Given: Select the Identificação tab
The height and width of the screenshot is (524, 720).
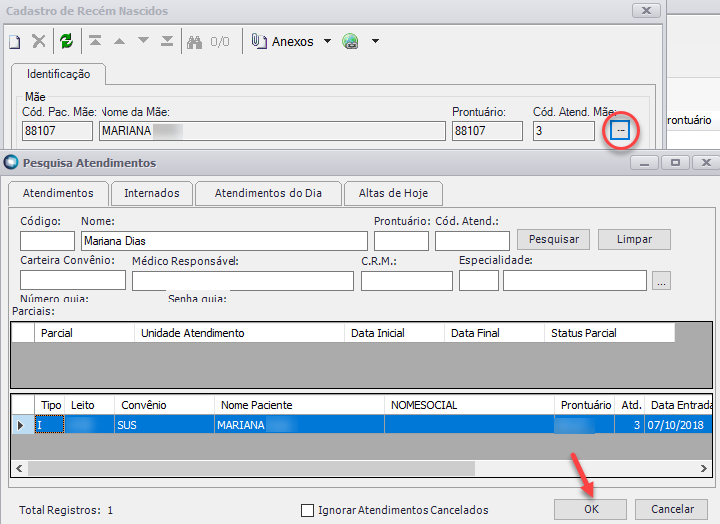Looking at the screenshot, I should pyautogui.click(x=58, y=74).
